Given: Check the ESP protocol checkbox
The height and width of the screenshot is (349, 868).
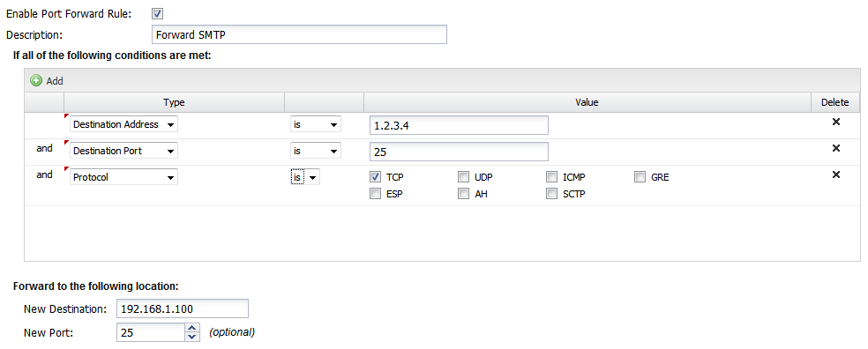Looking at the screenshot, I should pos(375,194).
